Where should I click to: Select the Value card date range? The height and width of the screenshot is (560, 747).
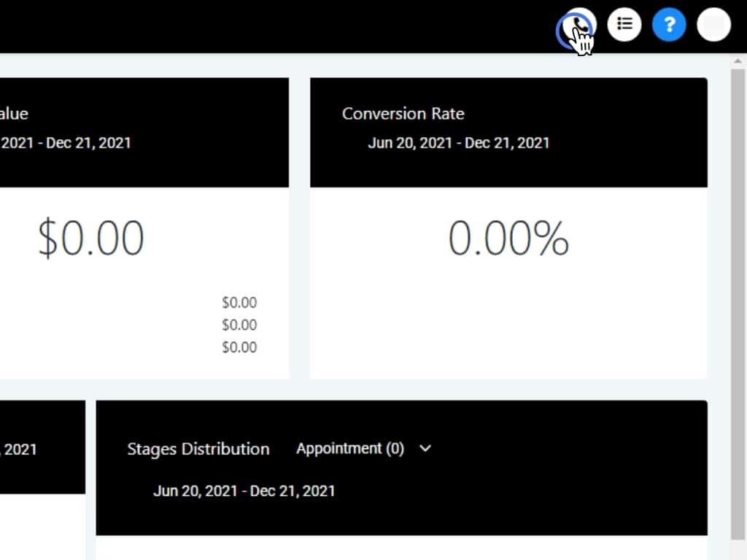[66, 142]
